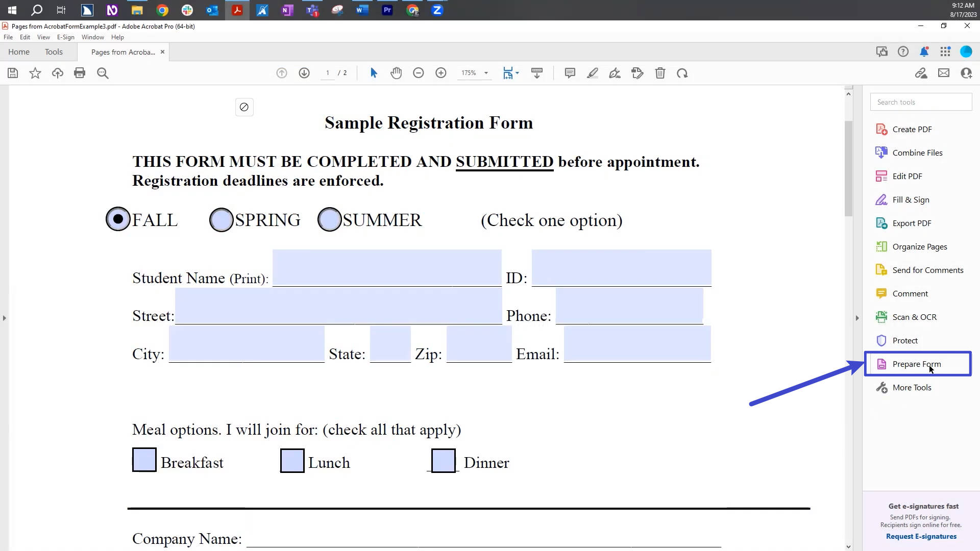
Task: Open the File menu
Action: click(8, 37)
